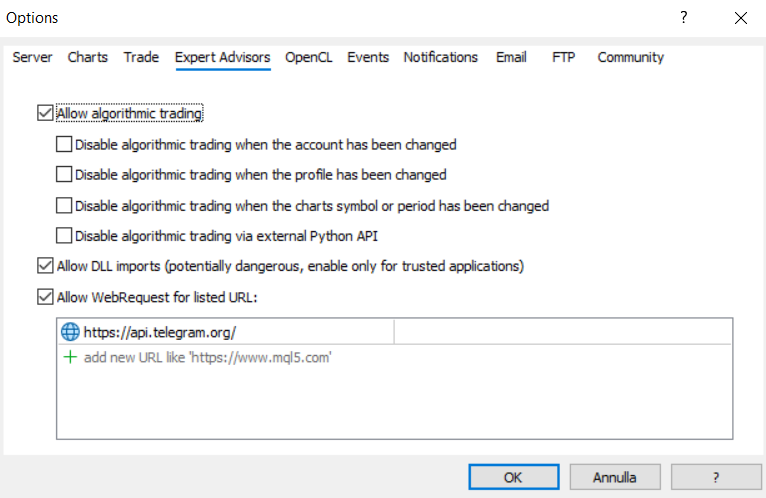Toggle Allow algorithmic trading checkbox
The height and width of the screenshot is (498, 766).
tap(45, 114)
